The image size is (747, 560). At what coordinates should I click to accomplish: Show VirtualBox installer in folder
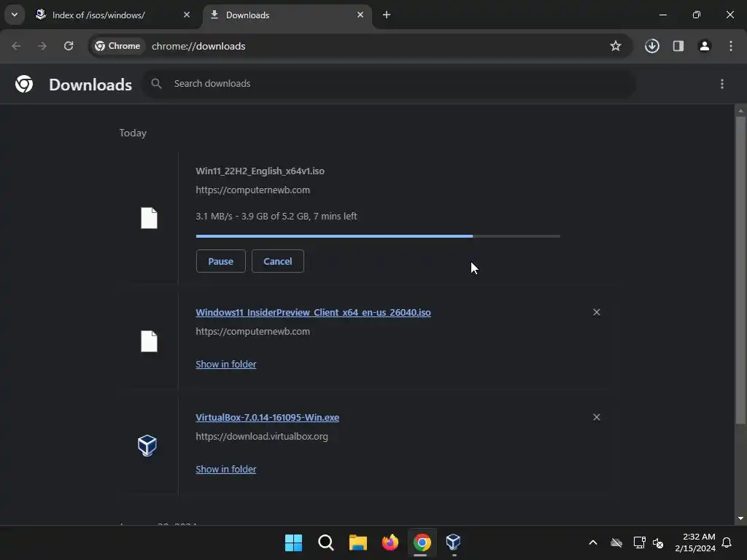coord(226,469)
